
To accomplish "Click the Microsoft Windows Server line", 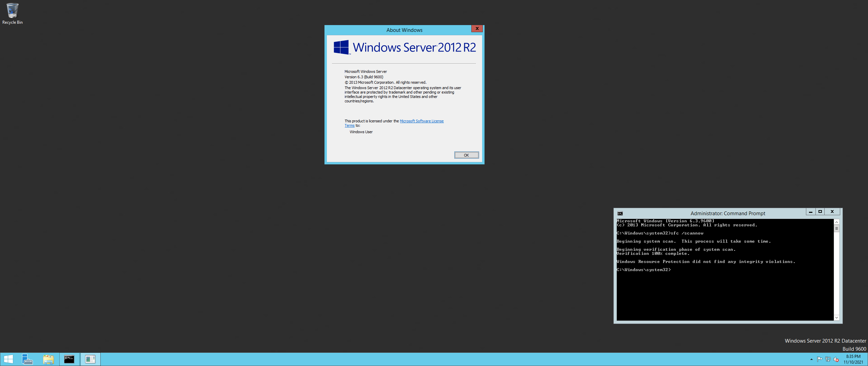I will pyautogui.click(x=366, y=72).
